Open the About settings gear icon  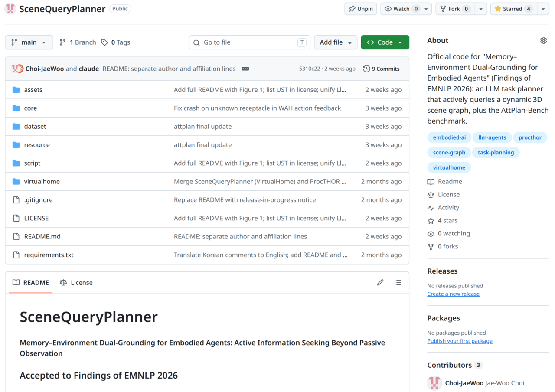tap(543, 40)
